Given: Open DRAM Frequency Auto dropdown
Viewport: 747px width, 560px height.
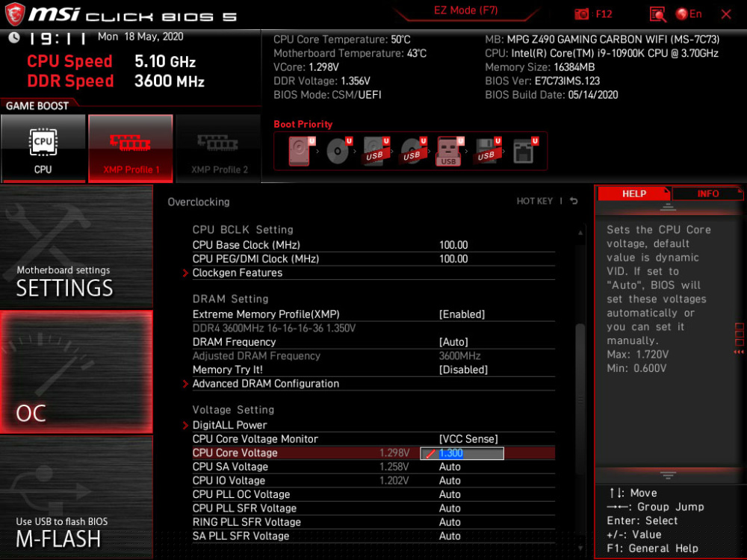Looking at the screenshot, I should coord(453,342).
